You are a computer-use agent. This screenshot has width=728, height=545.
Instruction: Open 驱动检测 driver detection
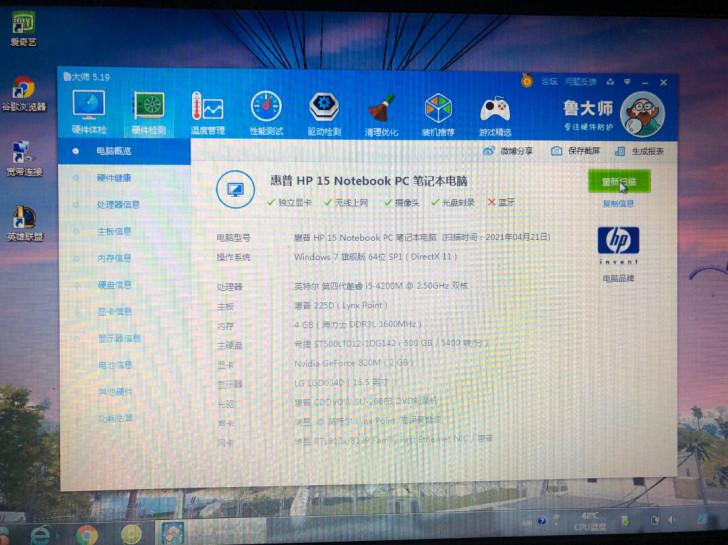coord(324,114)
